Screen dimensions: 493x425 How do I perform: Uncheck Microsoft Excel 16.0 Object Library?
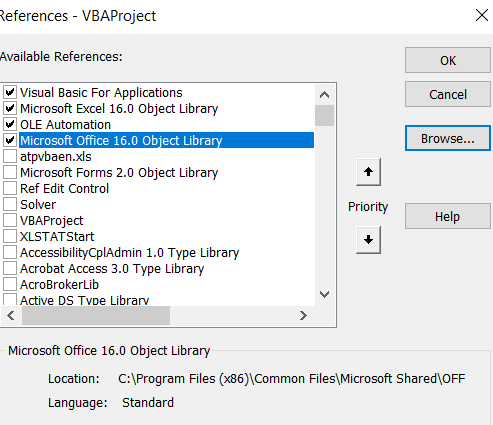point(10,108)
